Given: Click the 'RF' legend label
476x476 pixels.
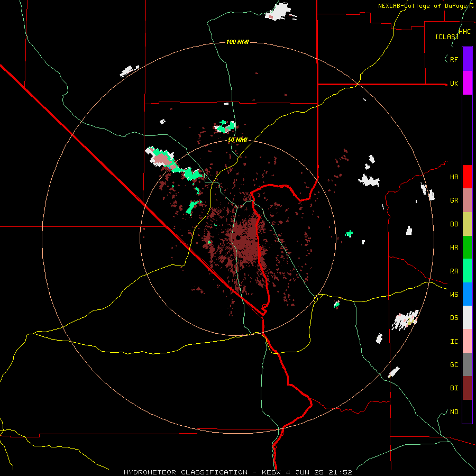Looking at the screenshot, I should [454, 60].
